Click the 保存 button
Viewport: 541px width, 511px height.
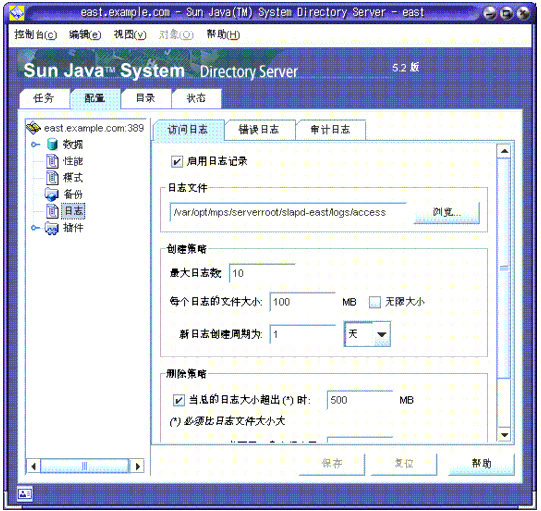pos(332,463)
